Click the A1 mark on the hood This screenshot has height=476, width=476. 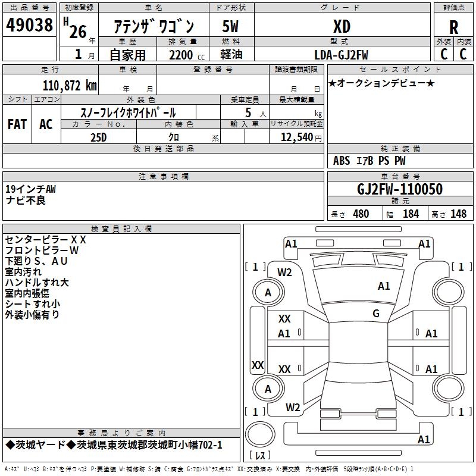(x=384, y=286)
